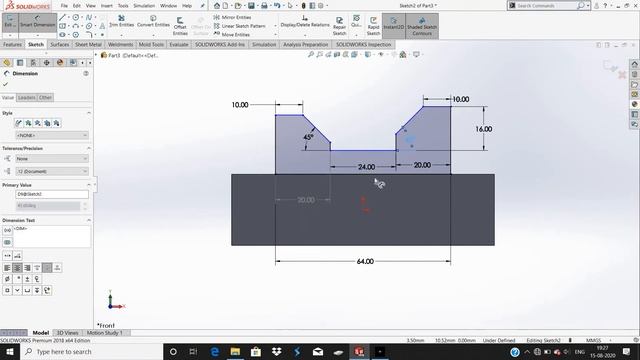Click the 64.00 dimension
This screenshot has width=640, height=360.
[x=365, y=261]
